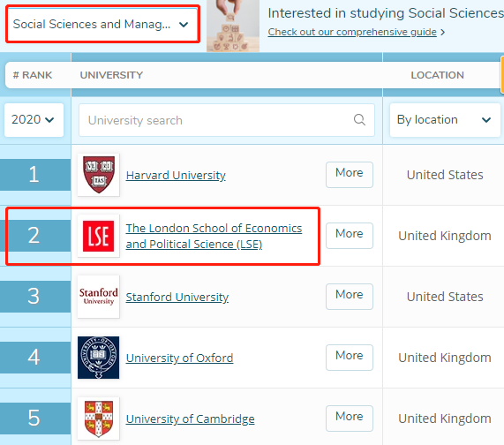Open the London School of Economics link
The height and width of the screenshot is (445, 504).
(214, 236)
